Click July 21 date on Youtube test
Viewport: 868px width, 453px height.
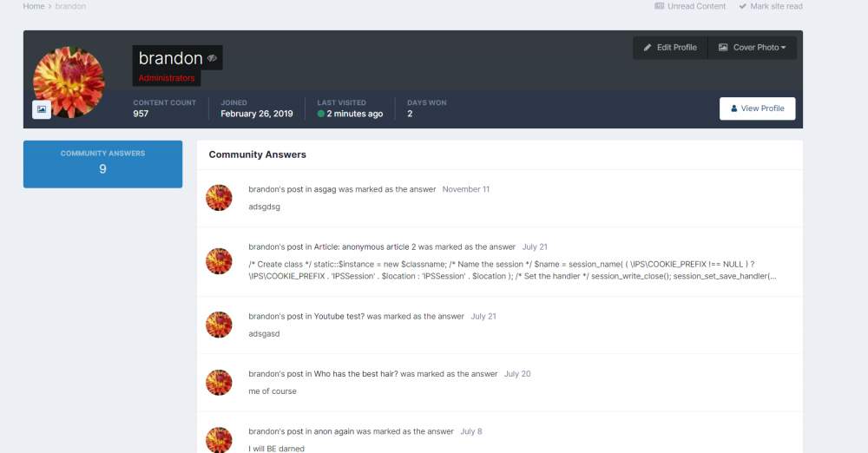(x=483, y=317)
